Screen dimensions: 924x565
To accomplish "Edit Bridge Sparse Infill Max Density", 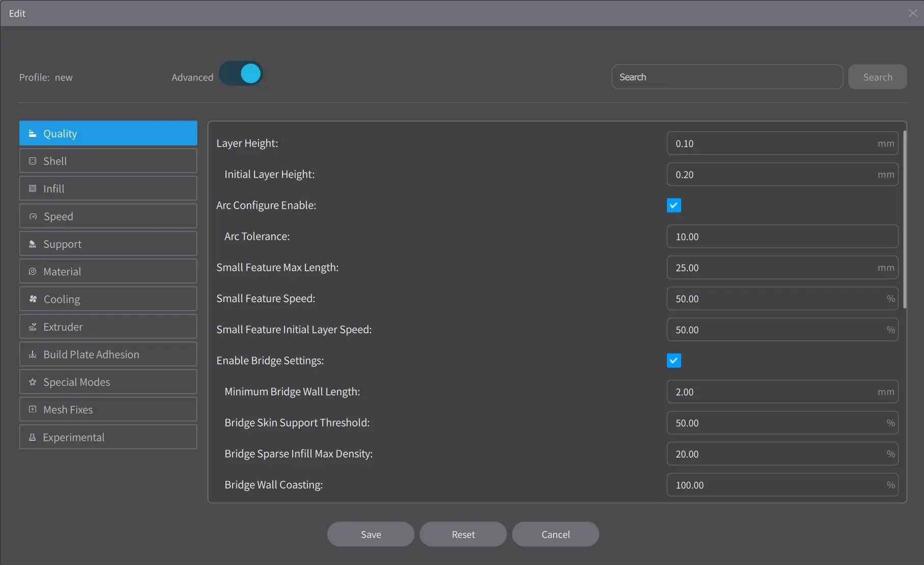I will (782, 454).
